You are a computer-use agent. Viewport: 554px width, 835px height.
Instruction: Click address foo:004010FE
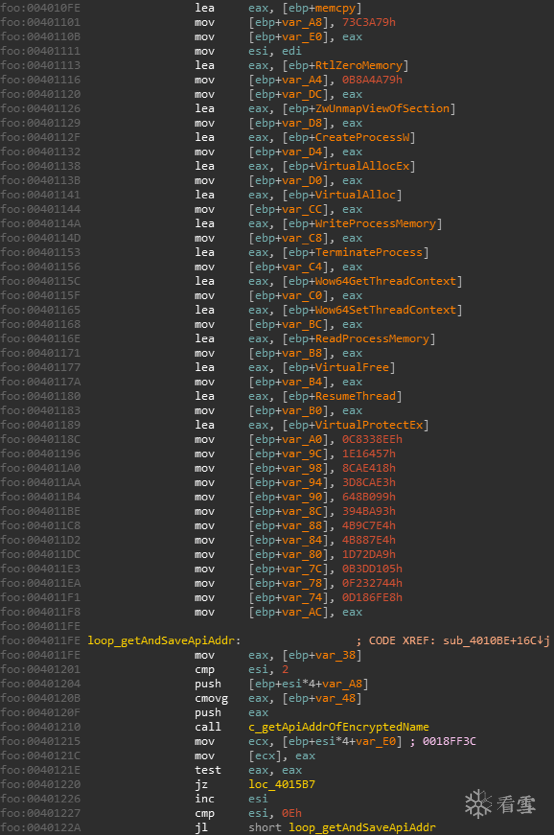pyautogui.click(x=40, y=8)
